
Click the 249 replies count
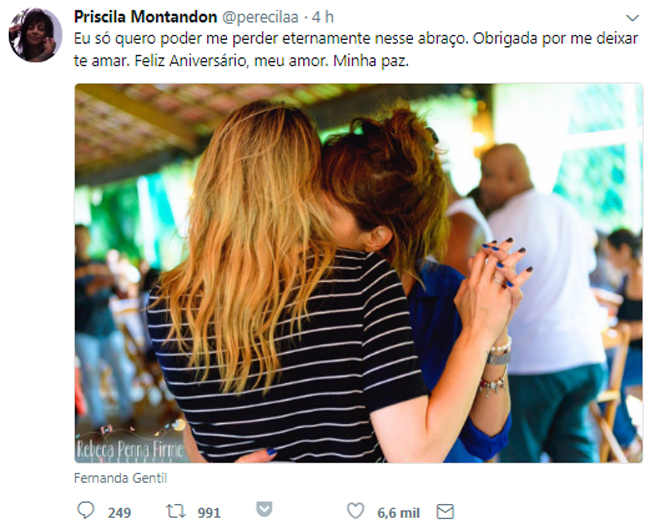click(x=119, y=513)
